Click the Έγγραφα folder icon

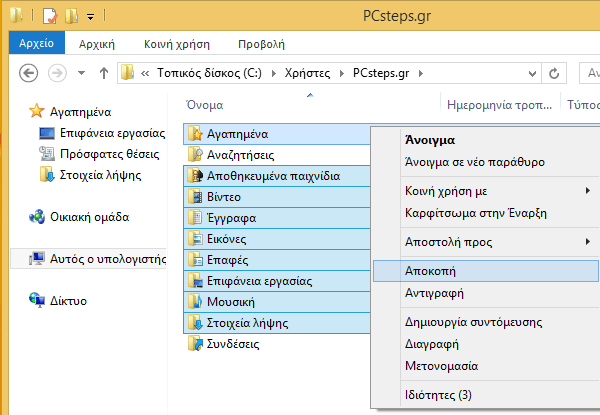click(x=195, y=218)
